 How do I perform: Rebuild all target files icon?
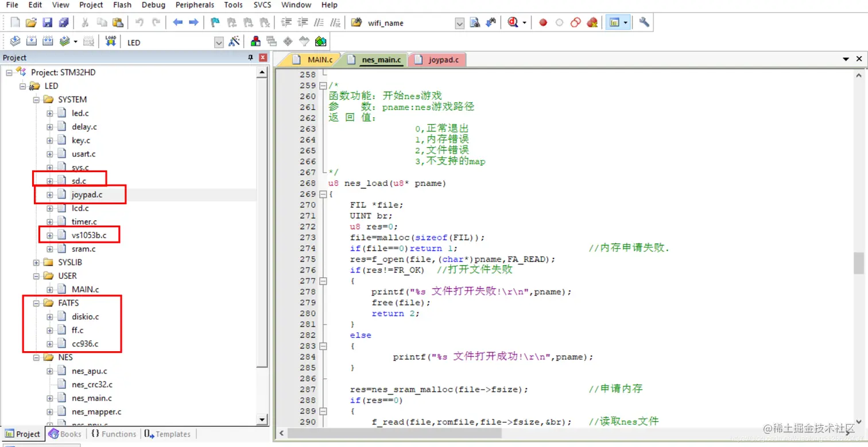coord(48,41)
